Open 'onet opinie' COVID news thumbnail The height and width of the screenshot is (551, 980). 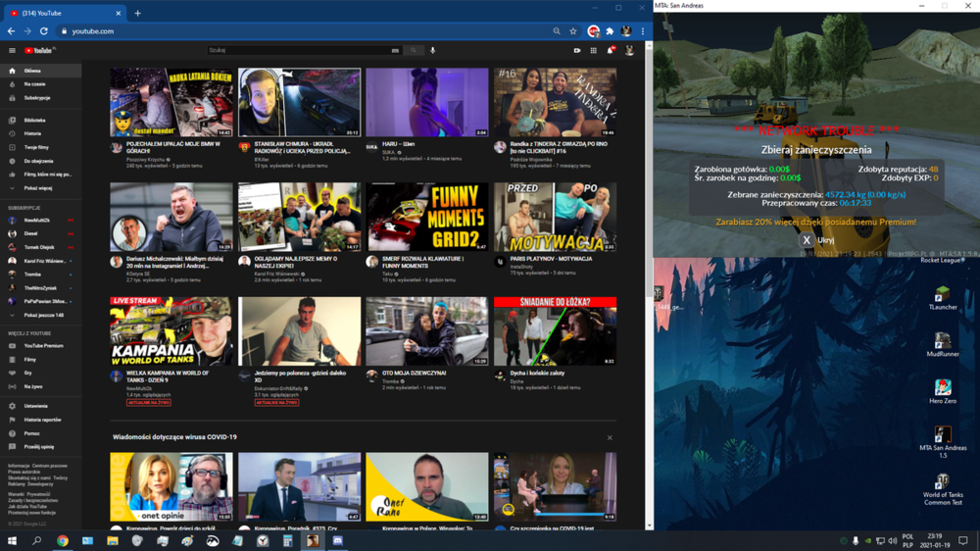pyautogui.click(x=171, y=487)
